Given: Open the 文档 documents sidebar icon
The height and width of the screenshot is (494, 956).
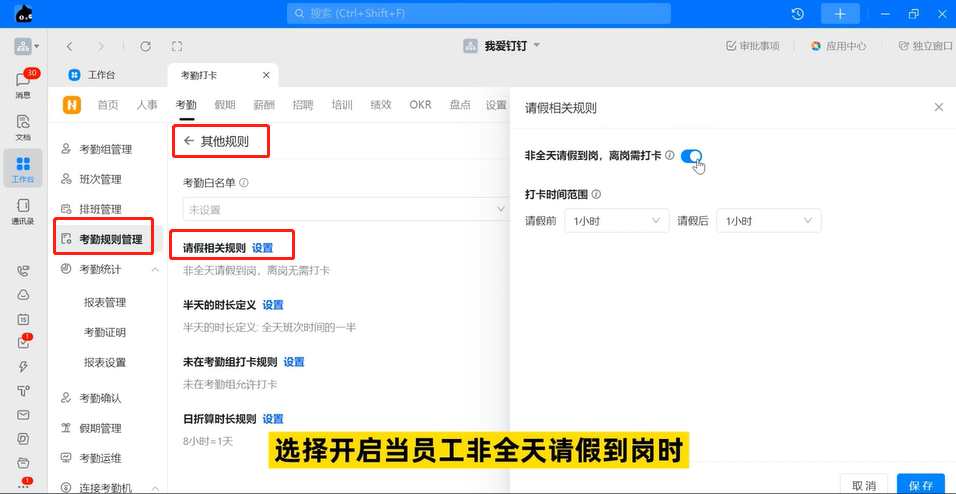Looking at the screenshot, I should pos(23,126).
